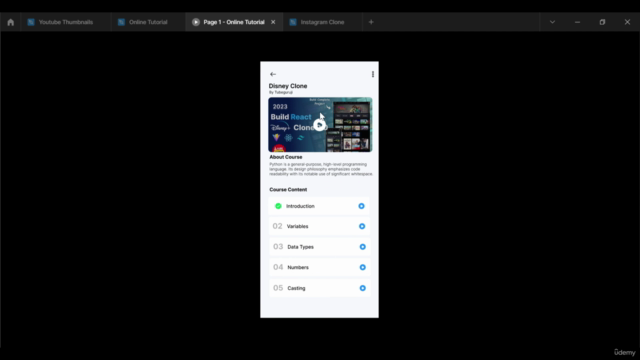Open the tab list dropdown chevron

[x=552, y=22]
